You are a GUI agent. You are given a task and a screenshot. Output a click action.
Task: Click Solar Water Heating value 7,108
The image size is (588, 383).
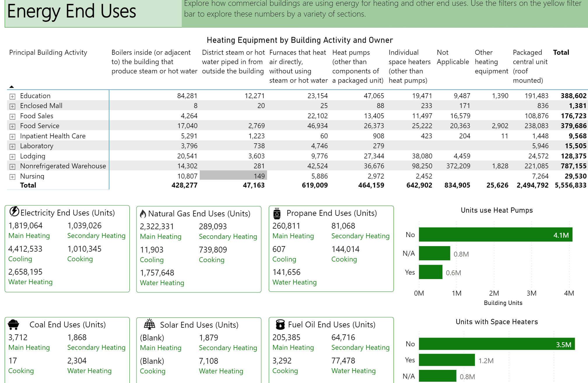click(x=208, y=361)
